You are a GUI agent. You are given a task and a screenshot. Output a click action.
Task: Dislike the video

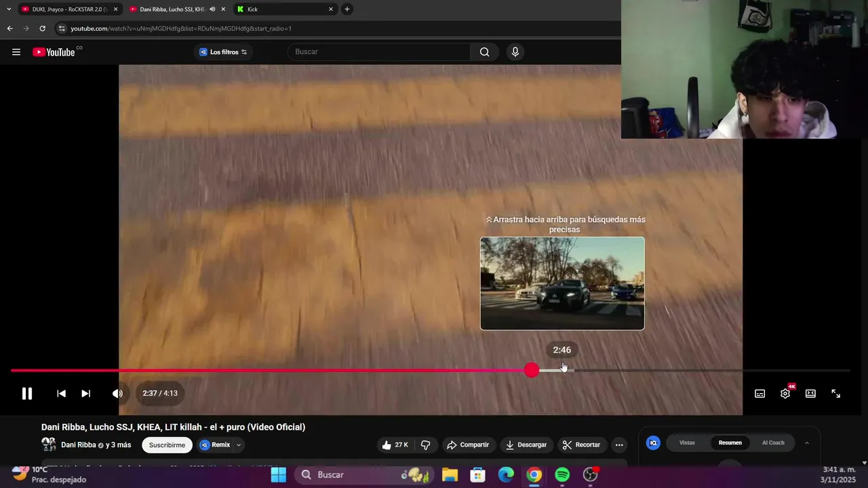426,445
